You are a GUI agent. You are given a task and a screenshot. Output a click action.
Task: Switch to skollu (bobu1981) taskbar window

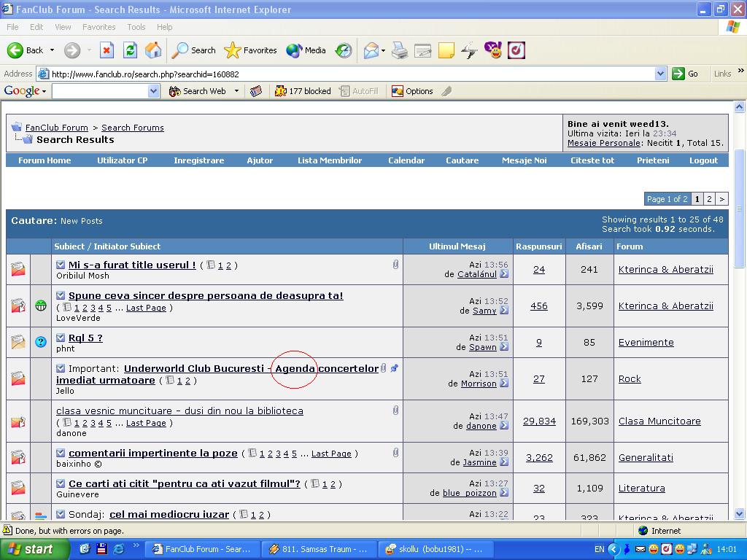(x=435, y=550)
